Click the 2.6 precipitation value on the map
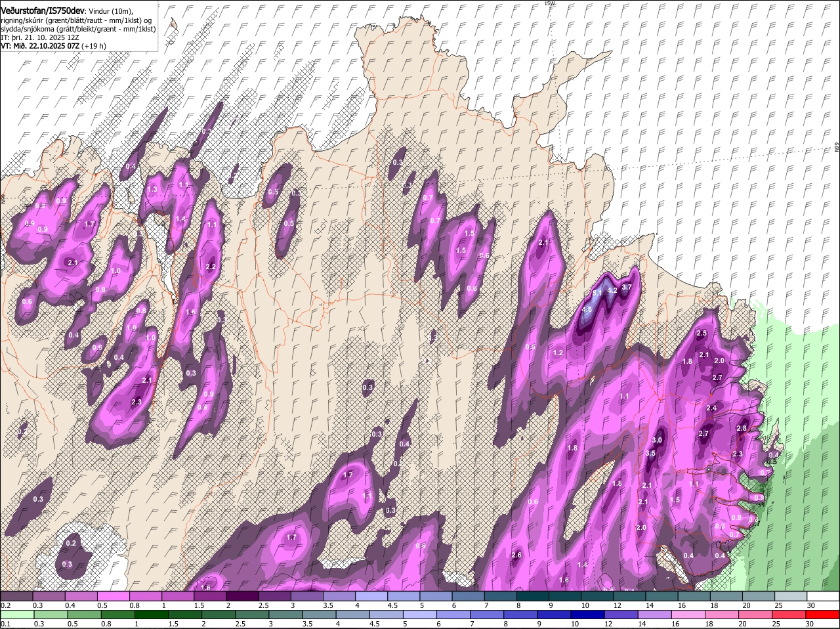The image size is (840, 629). point(516,555)
